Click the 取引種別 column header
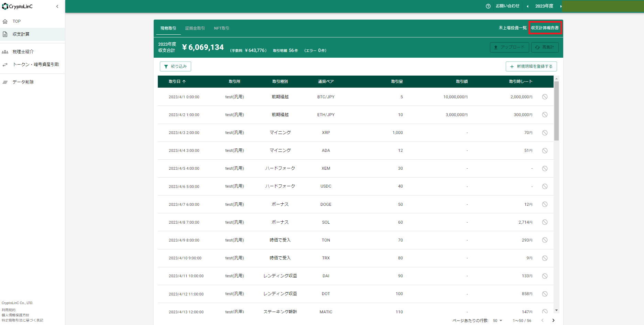Viewport: 644px width, 325px height. pyautogui.click(x=280, y=82)
